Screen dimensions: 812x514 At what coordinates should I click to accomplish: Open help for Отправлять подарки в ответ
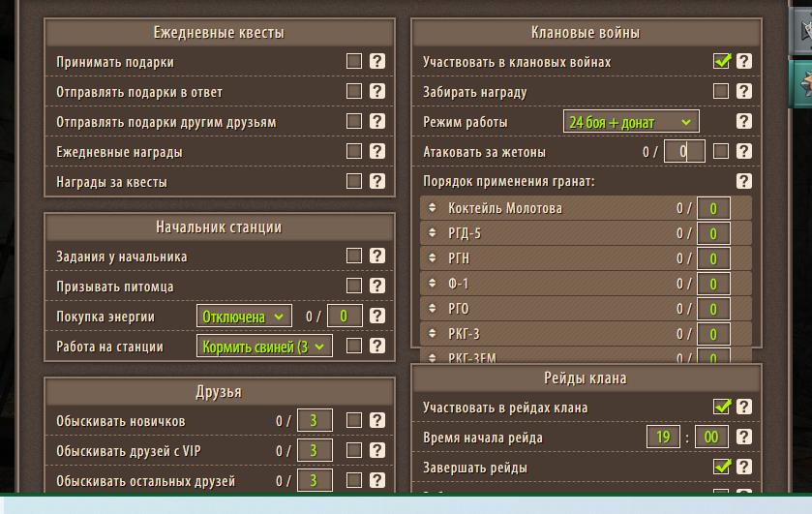point(377,92)
